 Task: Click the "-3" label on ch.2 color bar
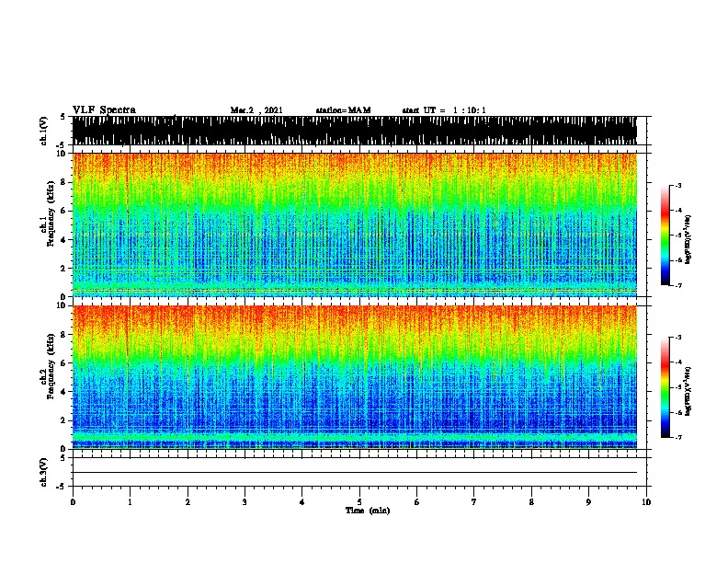(x=677, y=338)
